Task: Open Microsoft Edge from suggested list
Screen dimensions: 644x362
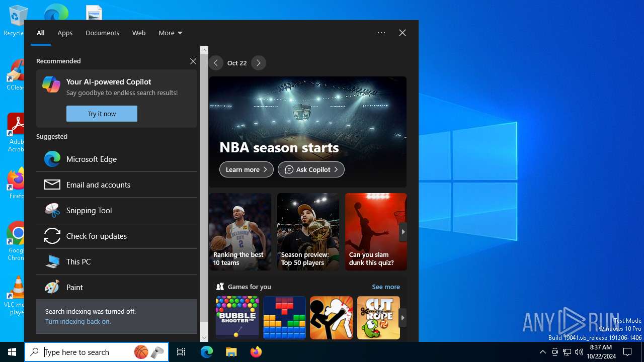Action: [117, 159]
